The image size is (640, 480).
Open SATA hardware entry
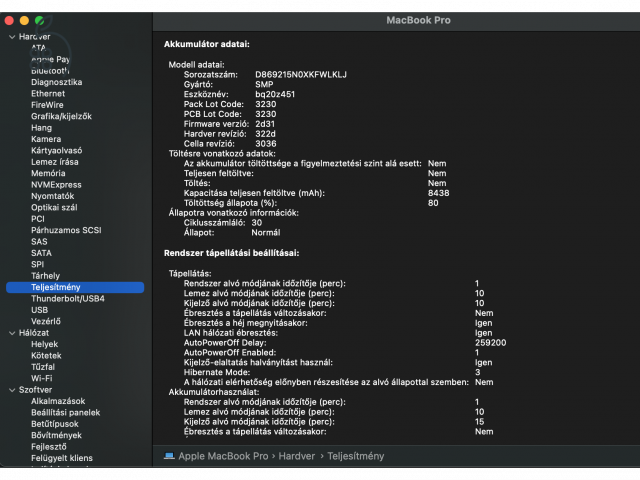(41, 253)
